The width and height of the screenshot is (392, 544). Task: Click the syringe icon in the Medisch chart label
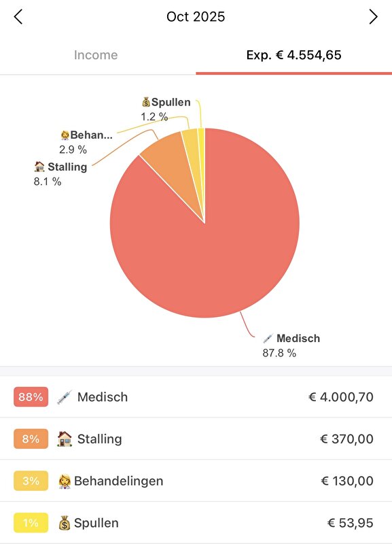coord(267,338)
